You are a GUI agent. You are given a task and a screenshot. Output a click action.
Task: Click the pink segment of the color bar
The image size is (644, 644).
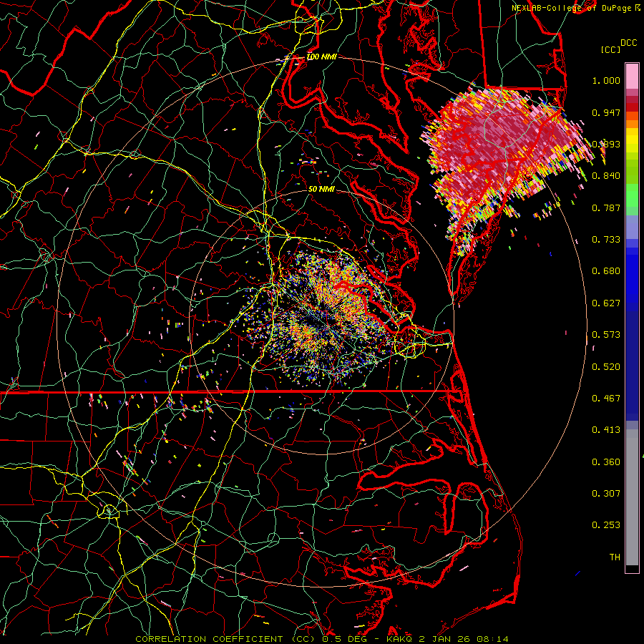tap(632, 77)
